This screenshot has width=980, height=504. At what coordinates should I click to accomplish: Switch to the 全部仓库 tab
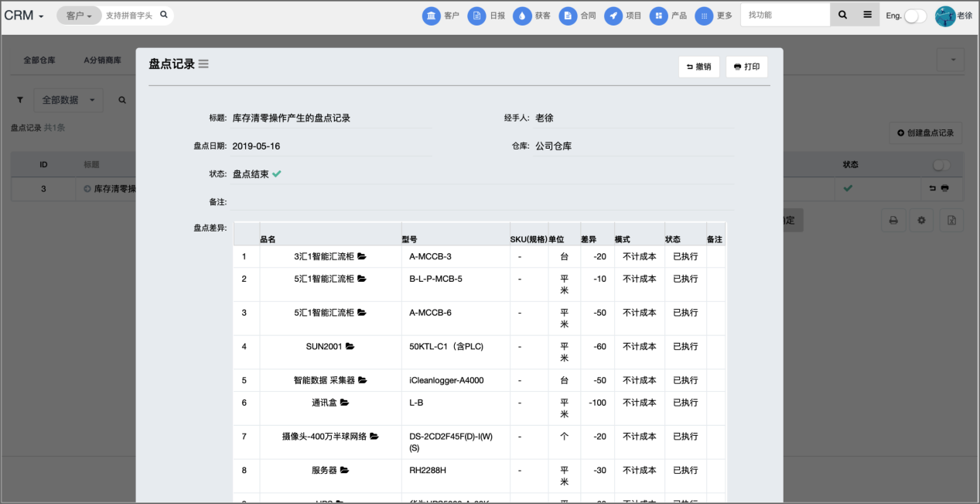39,60
